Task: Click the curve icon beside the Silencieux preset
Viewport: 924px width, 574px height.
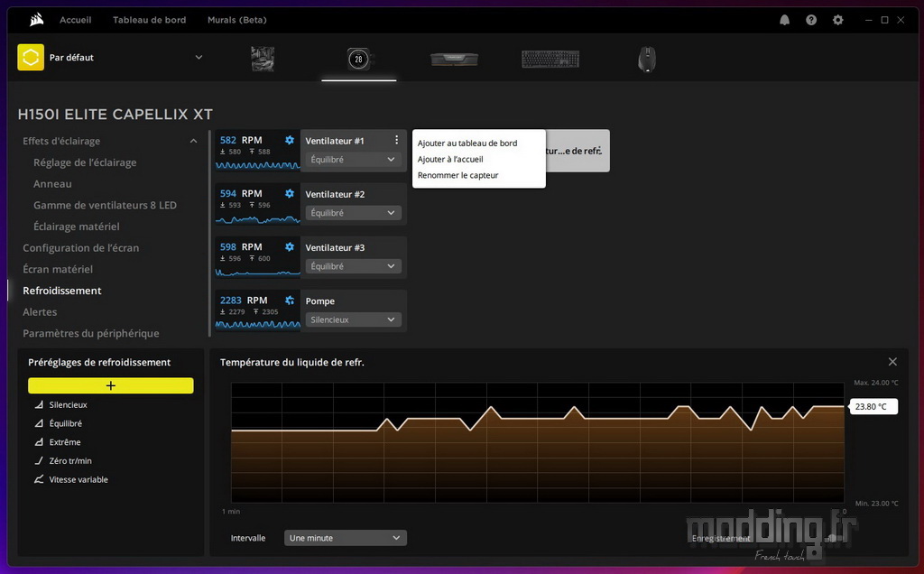Action: pyautogui.click(x=39, y=405)
